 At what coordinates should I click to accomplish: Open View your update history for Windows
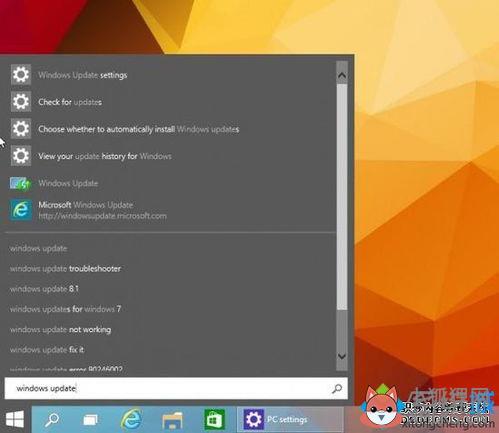pos(105,156)
